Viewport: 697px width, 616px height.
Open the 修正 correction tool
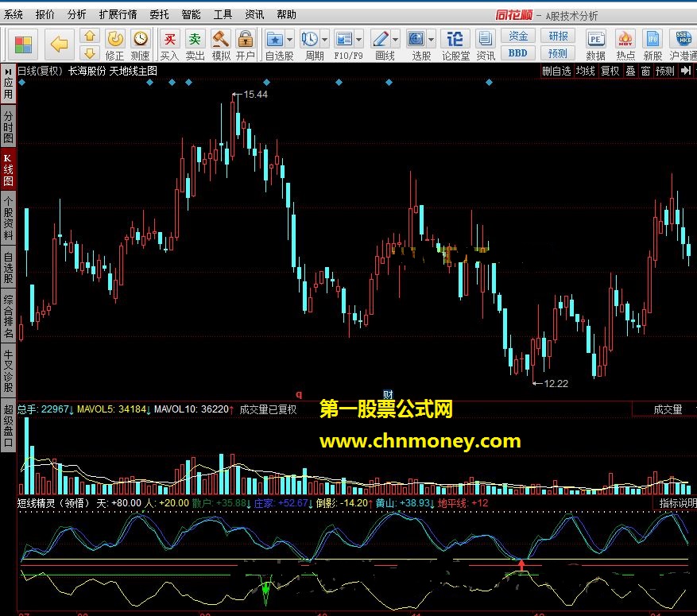click(114, 45)
